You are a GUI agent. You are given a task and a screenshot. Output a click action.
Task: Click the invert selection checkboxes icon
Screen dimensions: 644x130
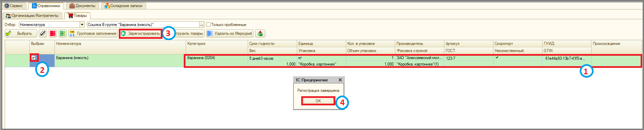(43, 33)
